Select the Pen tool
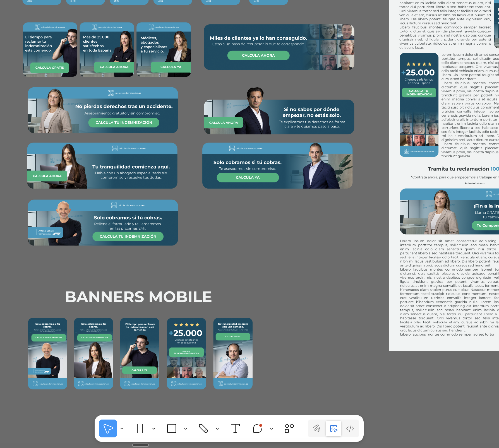This screenshot has width=499, height=448. [203, 428]
